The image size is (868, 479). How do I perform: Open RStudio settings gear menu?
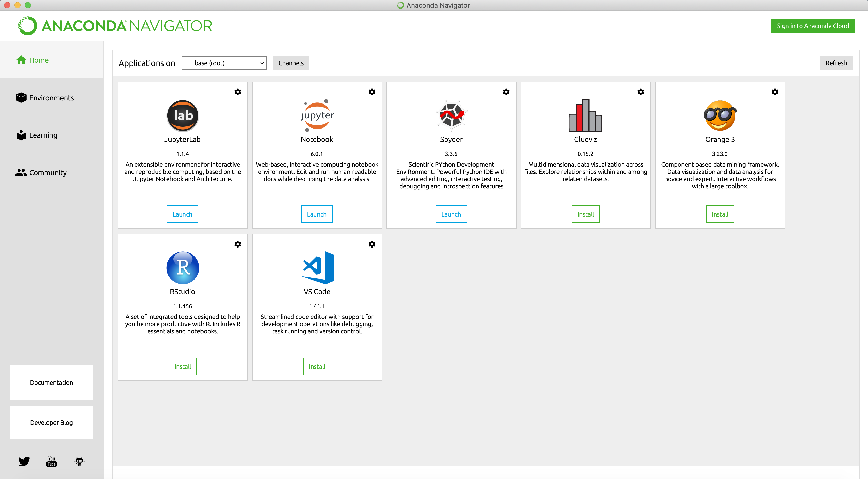[x=238, y=244]
